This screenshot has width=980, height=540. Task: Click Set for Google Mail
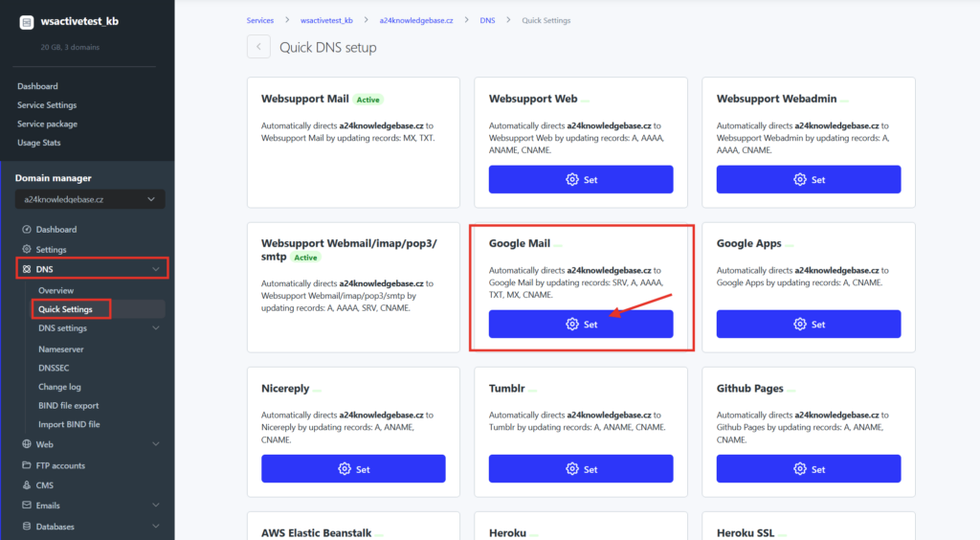click(581, 324)
